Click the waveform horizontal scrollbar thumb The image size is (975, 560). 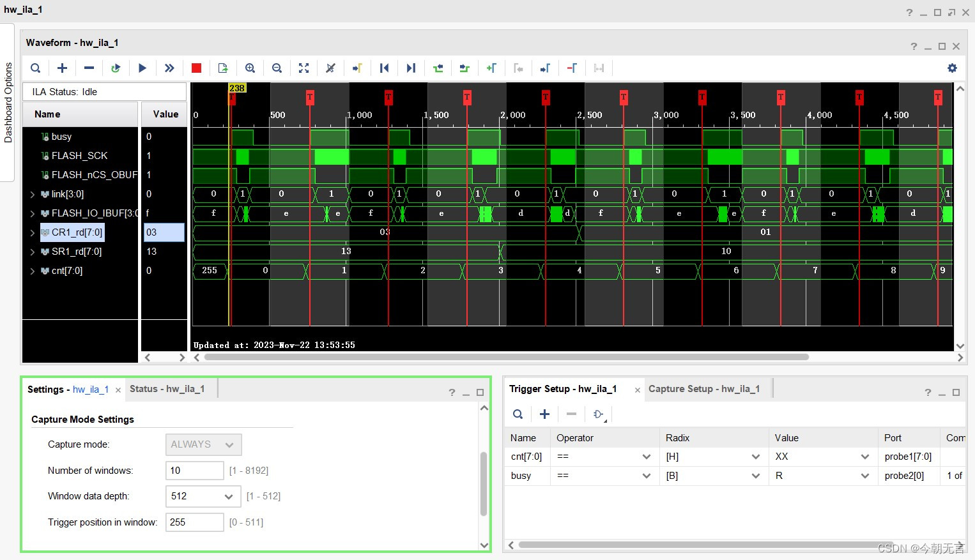point(506,358)
